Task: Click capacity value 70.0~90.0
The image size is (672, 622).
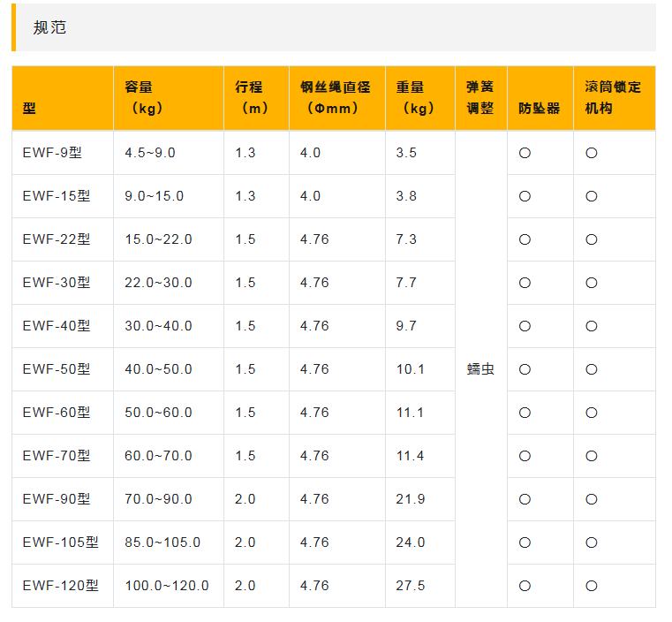Action: 159,499
